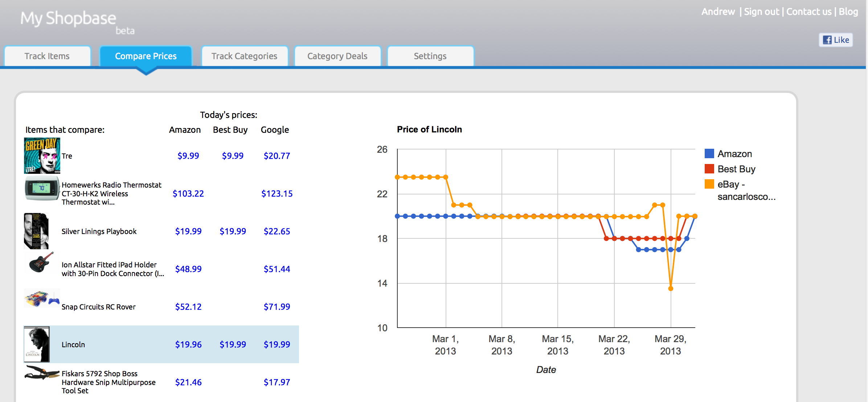
Task: Switch to the Track Items tab
Action: pyautogui.click(x=47, y=56)
